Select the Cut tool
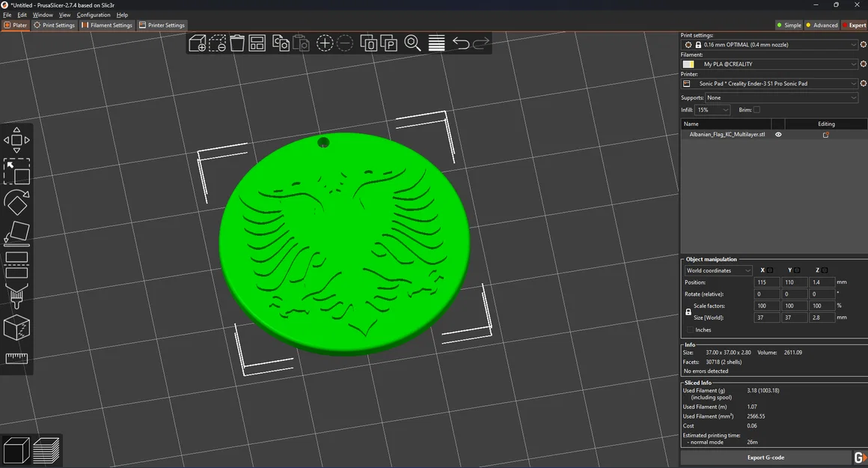 pos(16,265)
